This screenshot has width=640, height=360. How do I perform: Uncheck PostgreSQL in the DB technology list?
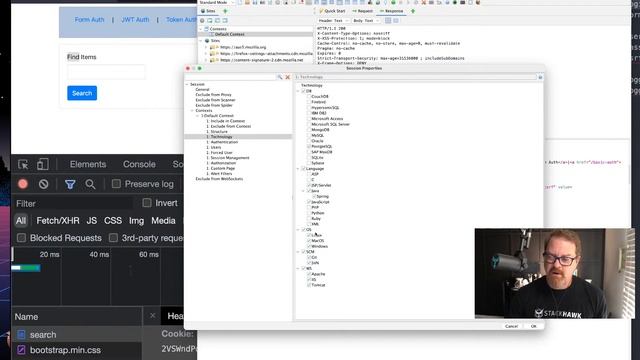[309, 146]
